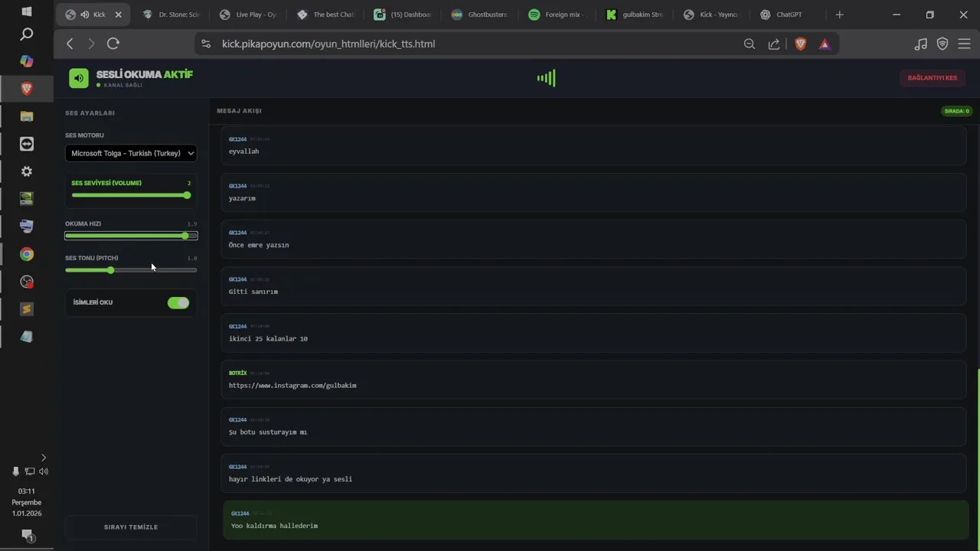Image resolution: width=980 pixels, height=551 pixels.
Task: Show hidden system tray icons chevron
Action: 43,458
